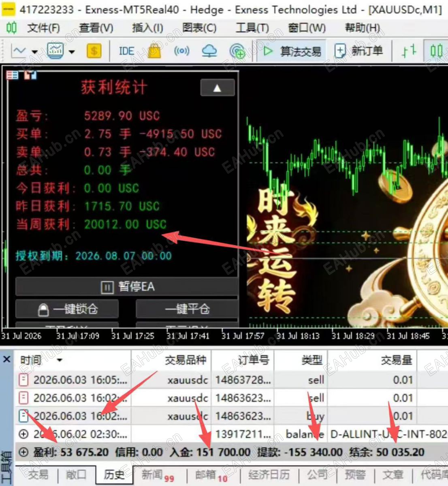
Task: Select the 2026.06.03 16:05 sell row
Action: [x=231, y=380]
